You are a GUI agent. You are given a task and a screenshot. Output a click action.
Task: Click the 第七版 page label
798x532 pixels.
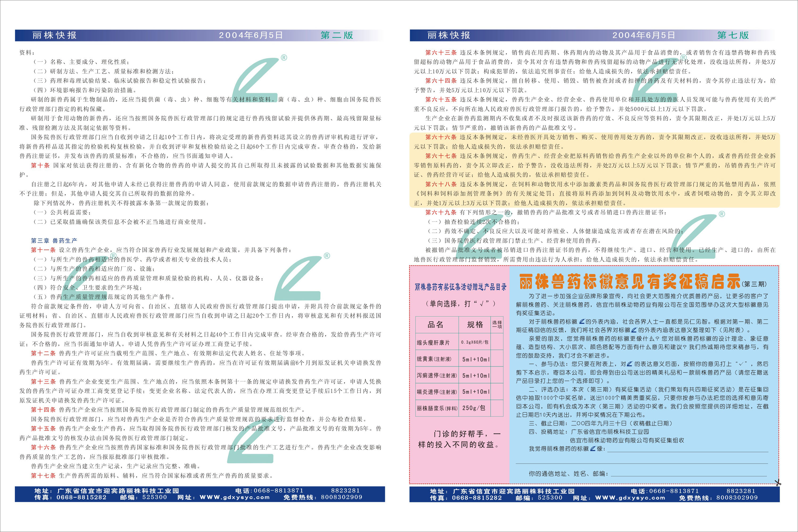point(733,35)
